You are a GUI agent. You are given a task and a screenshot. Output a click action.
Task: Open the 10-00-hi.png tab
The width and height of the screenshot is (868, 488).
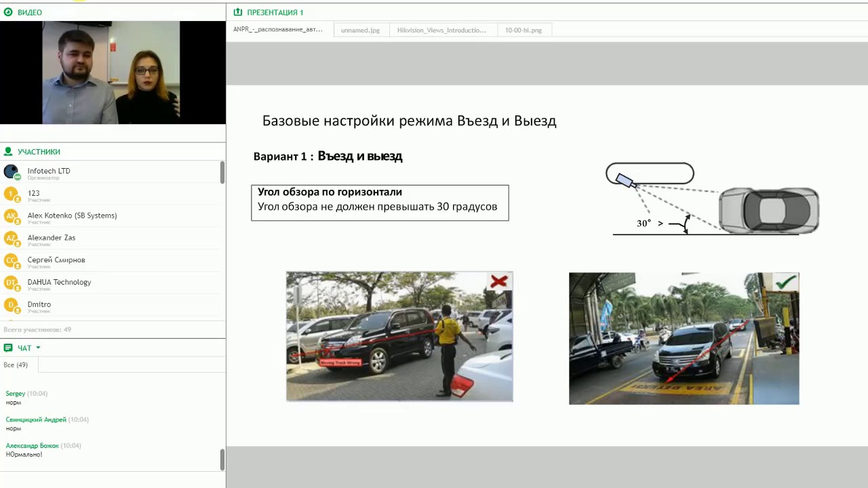coord(524,30)
